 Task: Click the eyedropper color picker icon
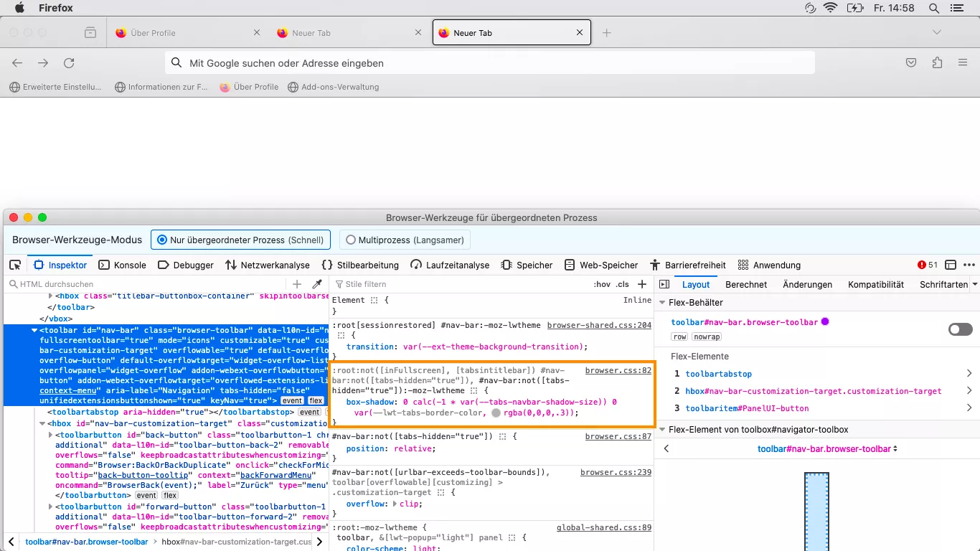[x=317, y=284]
